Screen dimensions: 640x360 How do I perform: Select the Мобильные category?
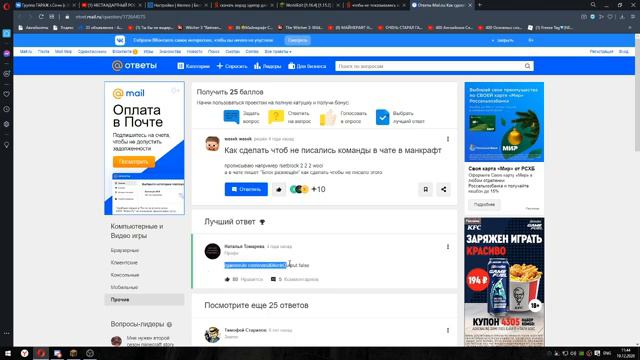[x=124, y=287]
